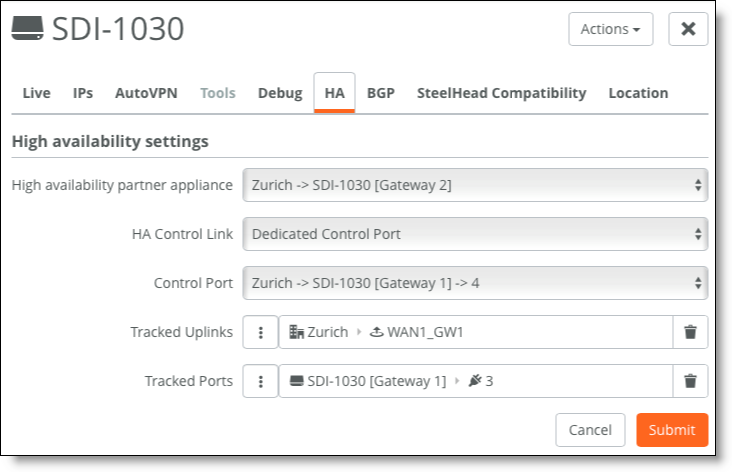This screenshot has height=472, width=732.
Task: Click the High availability partner appliance label
Action: point(122,185)
